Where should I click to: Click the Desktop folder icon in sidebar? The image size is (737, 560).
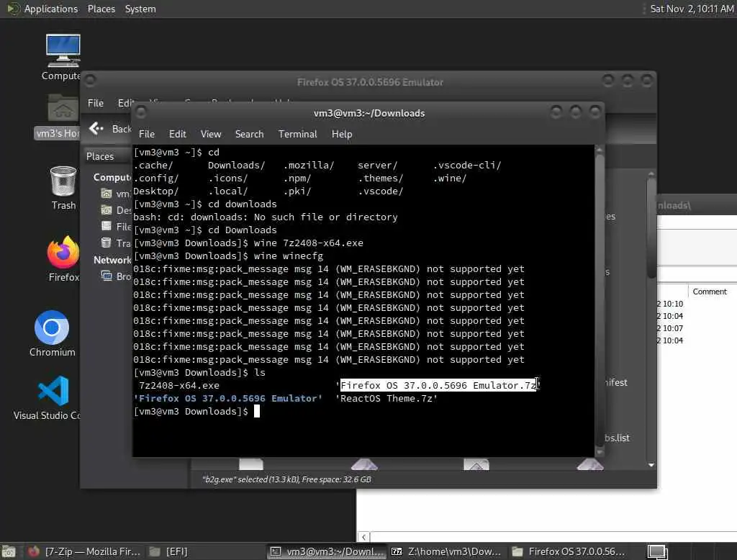point(107,209)
